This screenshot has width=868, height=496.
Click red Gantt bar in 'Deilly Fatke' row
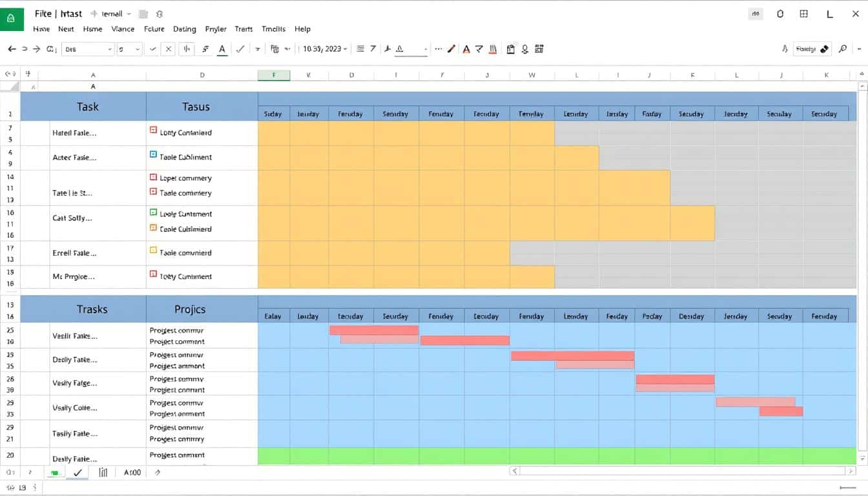point(573,356)
